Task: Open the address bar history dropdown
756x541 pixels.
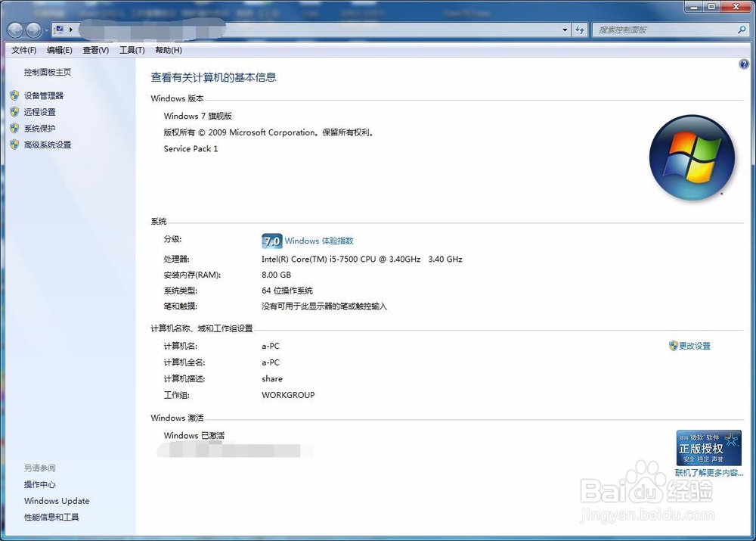Action: 565,30
